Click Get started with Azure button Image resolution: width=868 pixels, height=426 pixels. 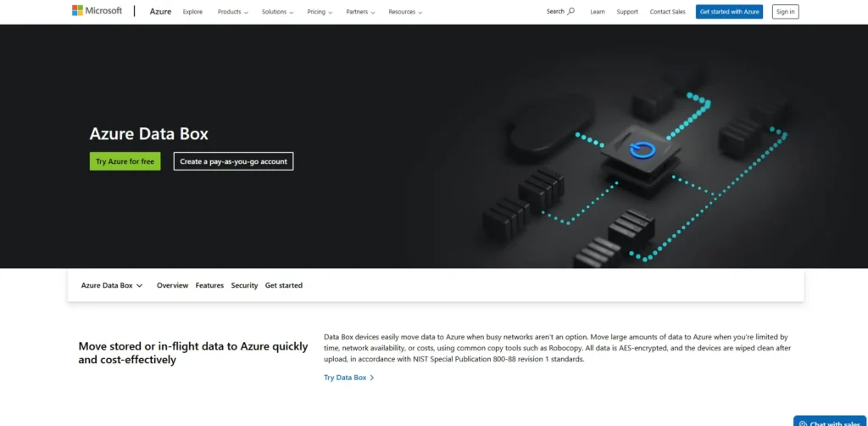[729, 12]
